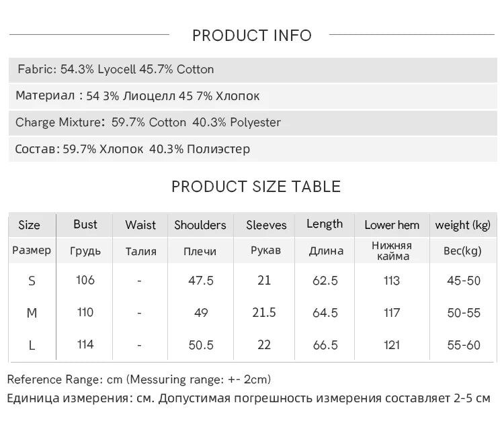
Task: Click the Lower hem column header
Action: [x=392, y=225]
